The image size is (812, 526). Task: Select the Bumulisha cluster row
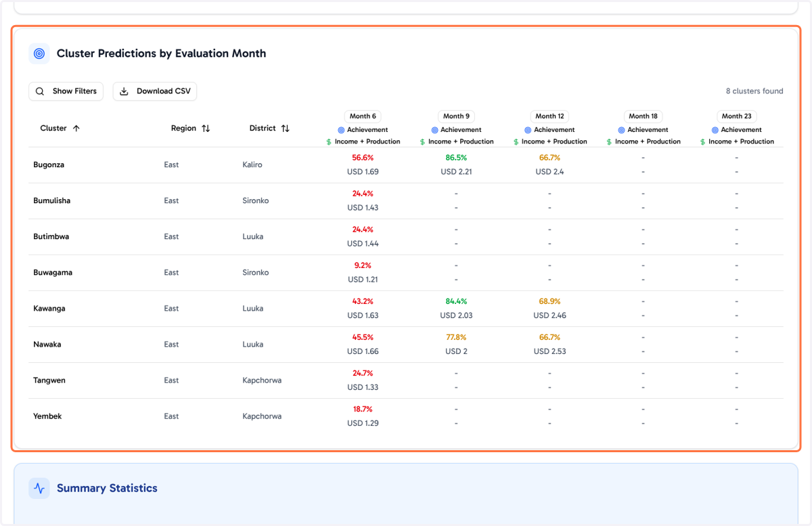click(406, 201)
